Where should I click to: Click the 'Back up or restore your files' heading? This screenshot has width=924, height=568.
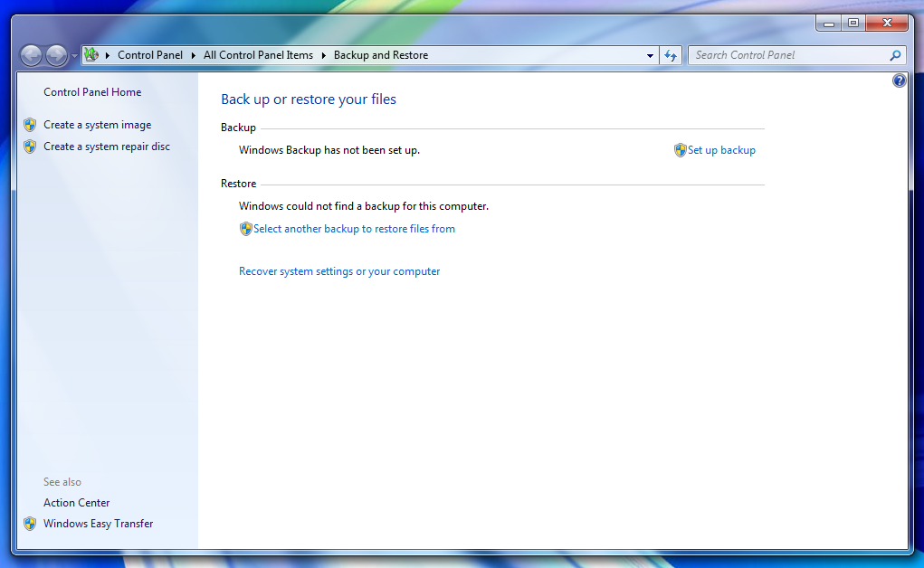pyautogui.click(x=309, y=99)
